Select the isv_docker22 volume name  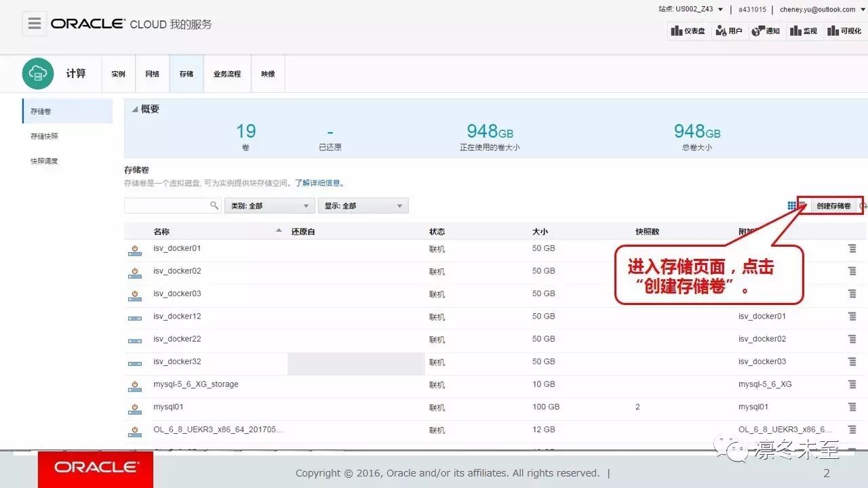[177, 339]
